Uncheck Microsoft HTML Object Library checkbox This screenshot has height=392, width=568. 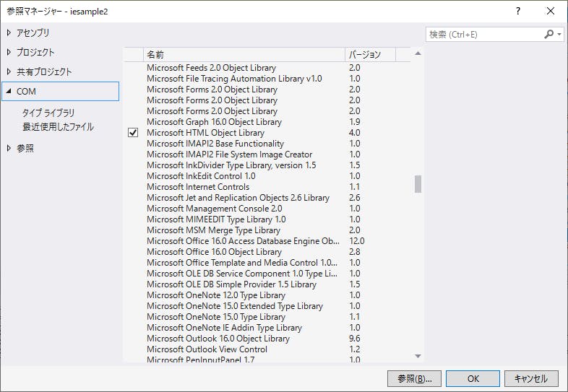coord(133,133)
